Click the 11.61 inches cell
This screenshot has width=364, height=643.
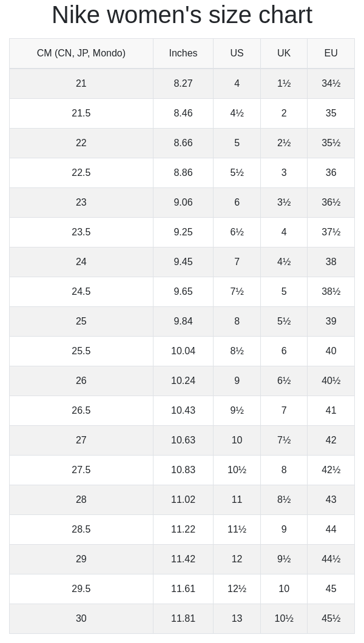(183, 589)
